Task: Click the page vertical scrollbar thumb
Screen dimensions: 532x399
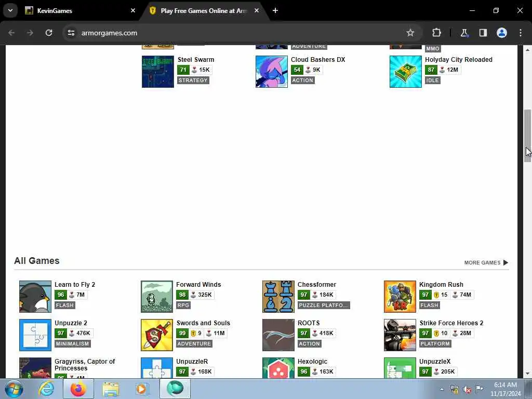Action: point(527,136)
